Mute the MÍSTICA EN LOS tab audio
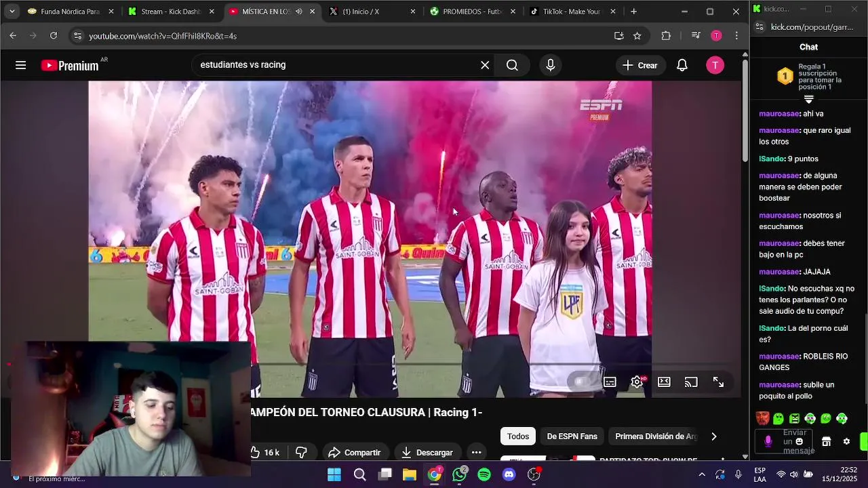Viewport: 868px width, 488px height. coord(298,12)
